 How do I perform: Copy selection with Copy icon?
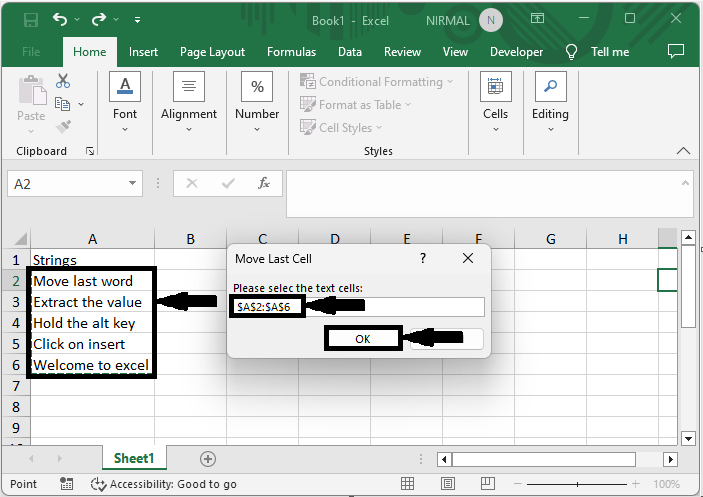(x=62, y=104)
